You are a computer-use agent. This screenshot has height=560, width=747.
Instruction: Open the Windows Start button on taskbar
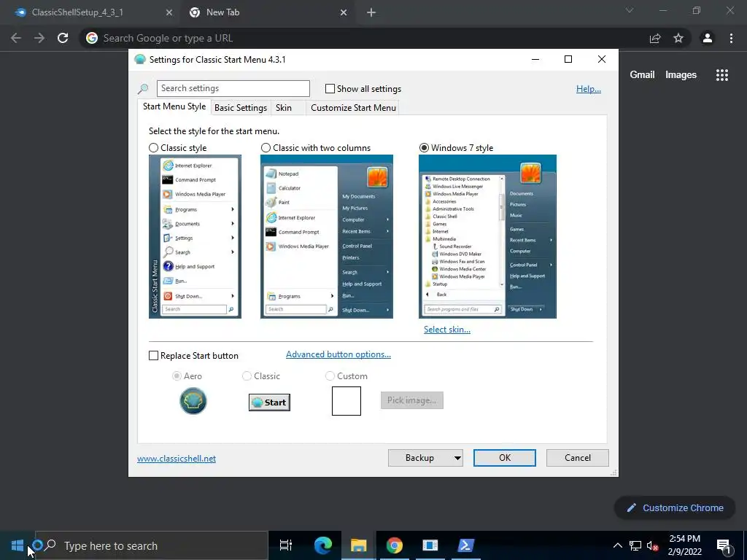18,545
